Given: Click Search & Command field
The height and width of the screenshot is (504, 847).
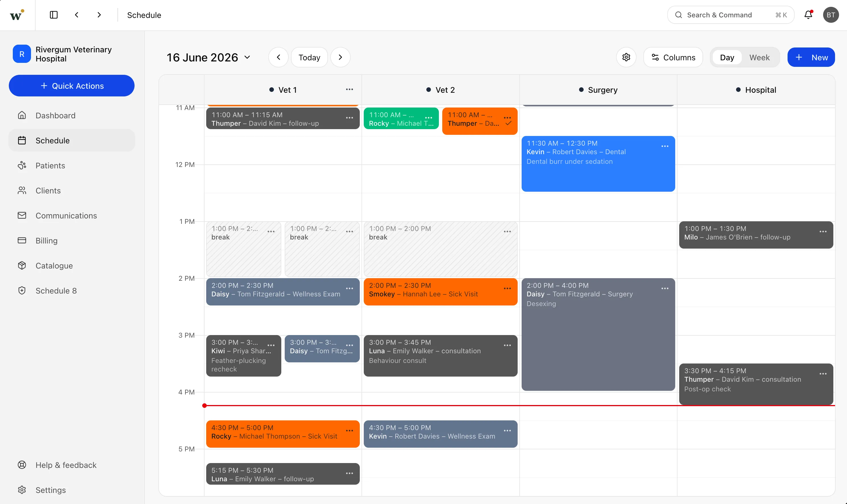Looking at the screenshot, I should point(730,15).
